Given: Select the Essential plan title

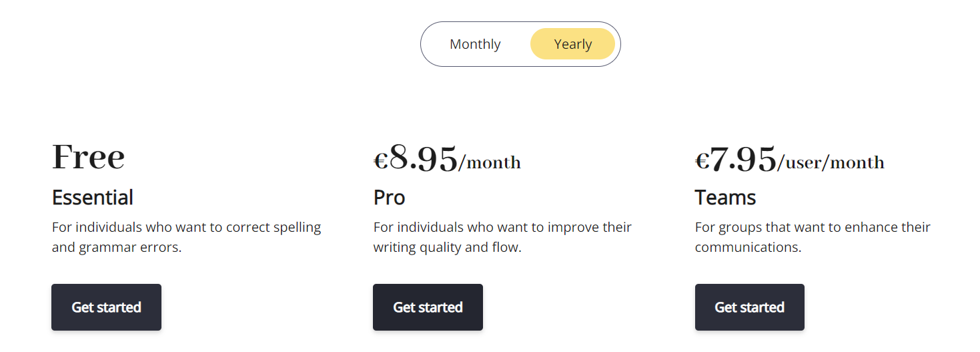Looking at the screenshot, I should [x=93, y=198].
